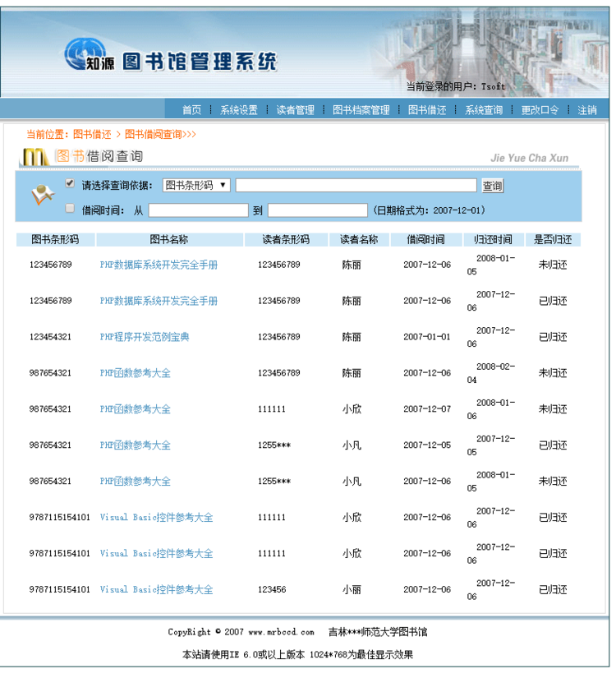Choose 系统查询 from the navigation bar
The height and width of the screenshot is (678, 616).
tap(484, 110)
